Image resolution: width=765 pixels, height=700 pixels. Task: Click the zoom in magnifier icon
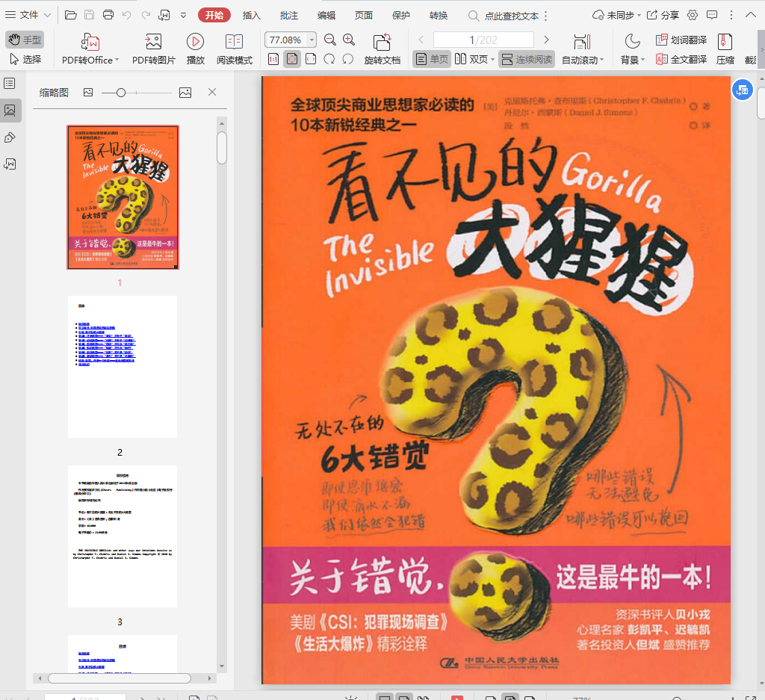349,40
